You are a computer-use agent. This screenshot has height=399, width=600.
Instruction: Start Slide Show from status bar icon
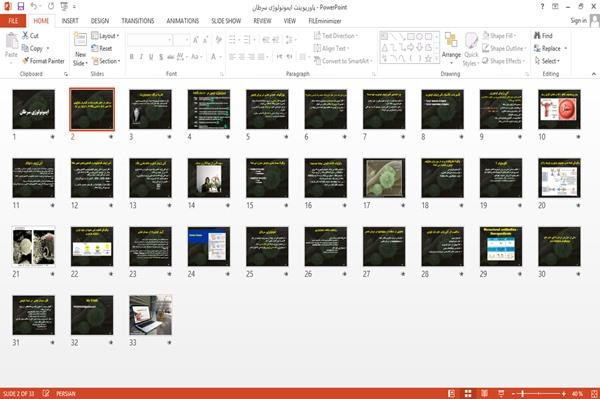(x=501, y=393)
